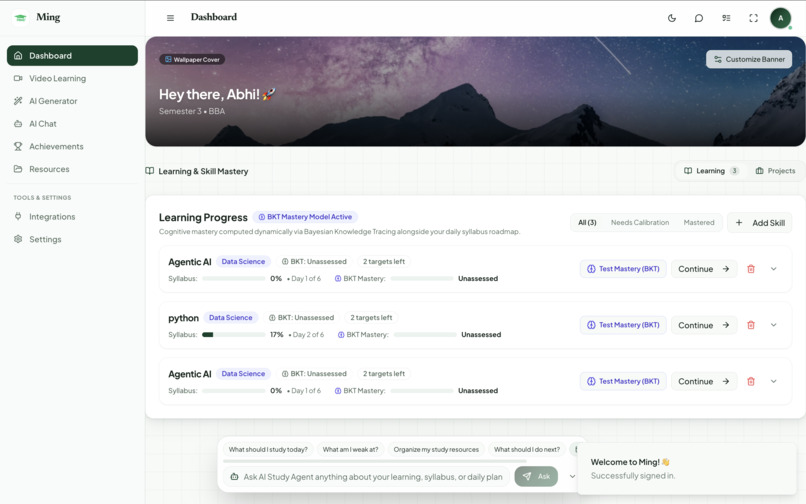Image resolution: width=806 pixels, height=504 pixels.
Task: Click Test Mastery (BKT) for python
Action: [x=623, y=325]
